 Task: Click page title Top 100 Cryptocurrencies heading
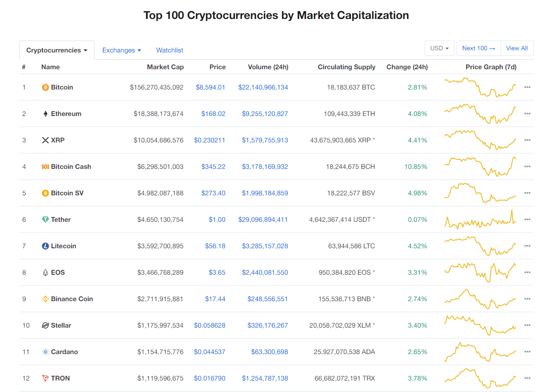point(276,15)
